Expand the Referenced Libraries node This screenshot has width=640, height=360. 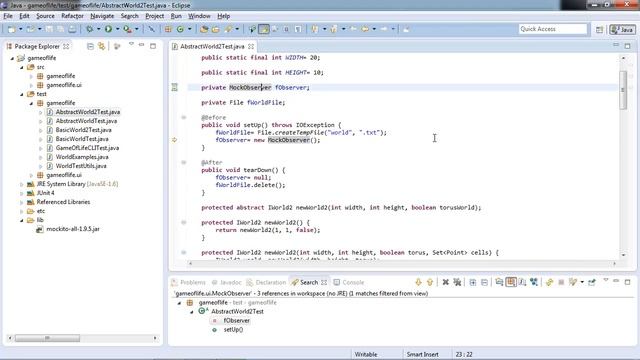click(22, 202)
